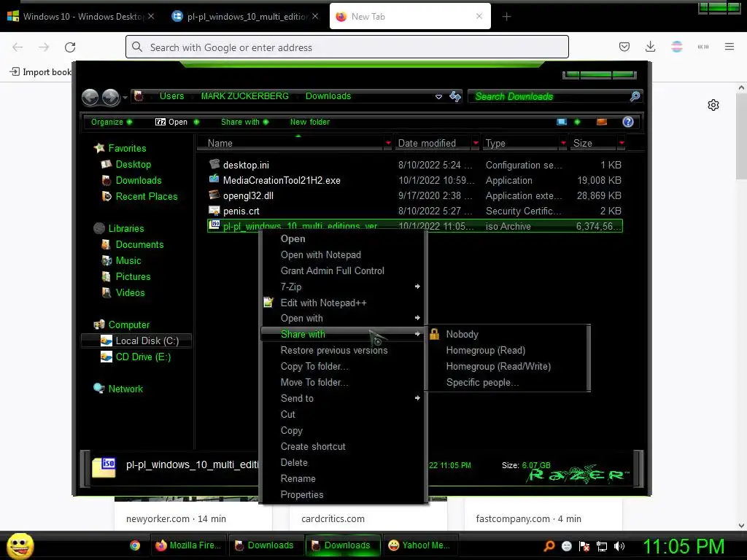Switch to Windows 10 - Windows Desktop tab
The width and height of the screenshot is (747, 560).
(81, 17)
